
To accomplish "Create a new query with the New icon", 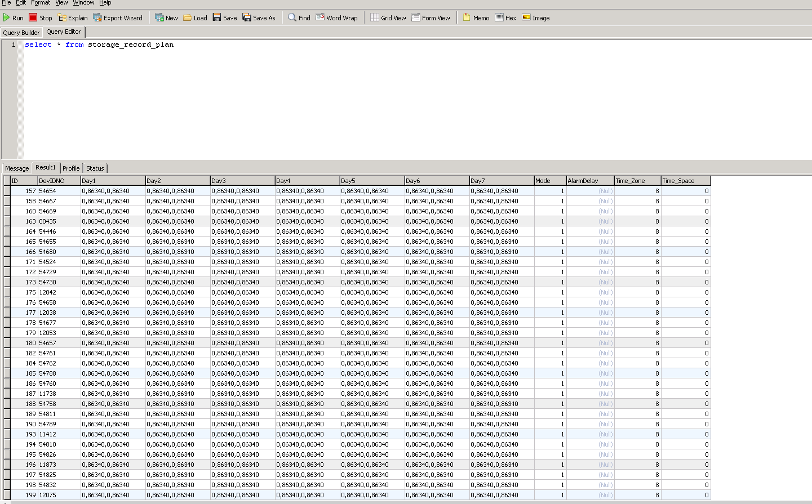I will click(159, 17).
